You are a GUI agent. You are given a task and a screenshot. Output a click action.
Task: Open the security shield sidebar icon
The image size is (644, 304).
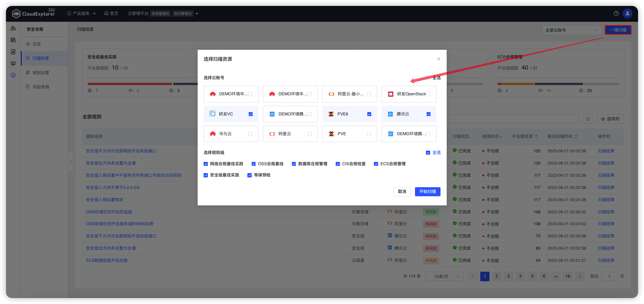(13, 76)
